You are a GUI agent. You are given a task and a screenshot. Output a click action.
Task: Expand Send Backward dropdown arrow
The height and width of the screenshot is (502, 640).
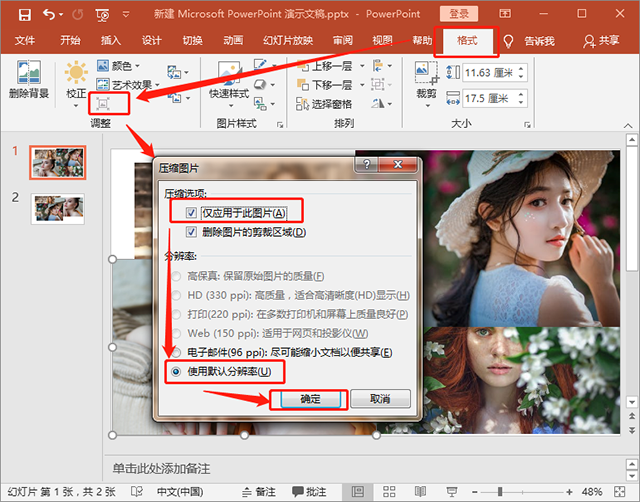362,84
